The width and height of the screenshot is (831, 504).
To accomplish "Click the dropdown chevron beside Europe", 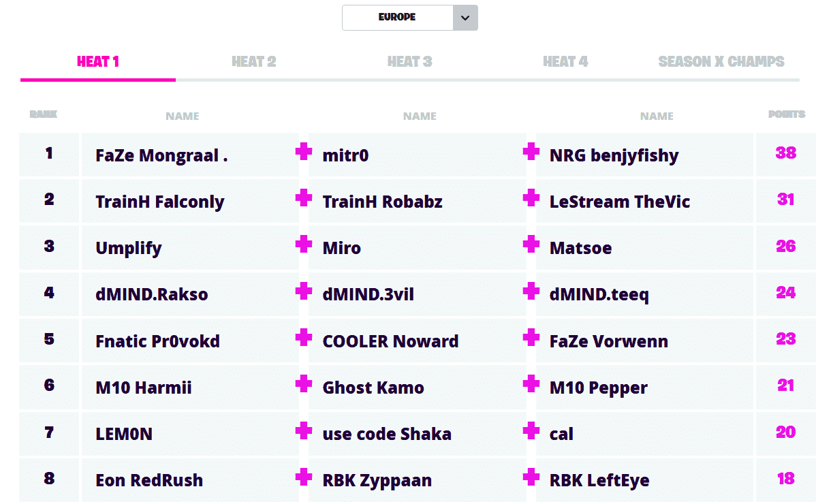I will (465, 18).
